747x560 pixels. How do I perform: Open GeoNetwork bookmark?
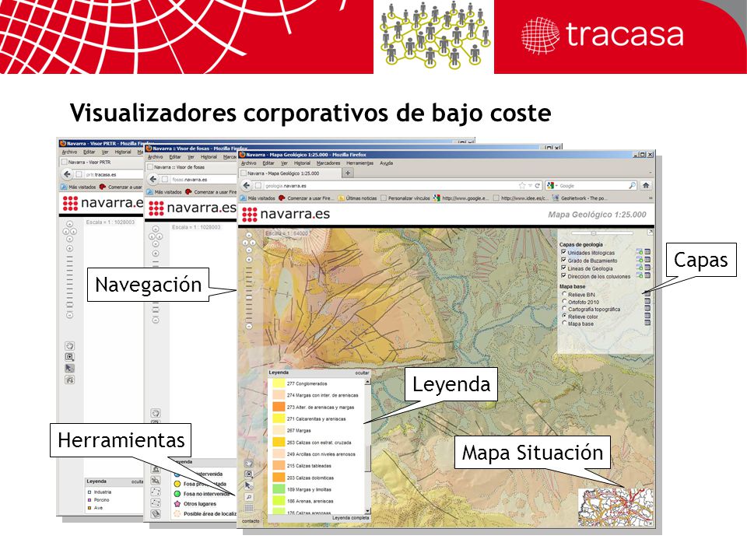point(579,198)
